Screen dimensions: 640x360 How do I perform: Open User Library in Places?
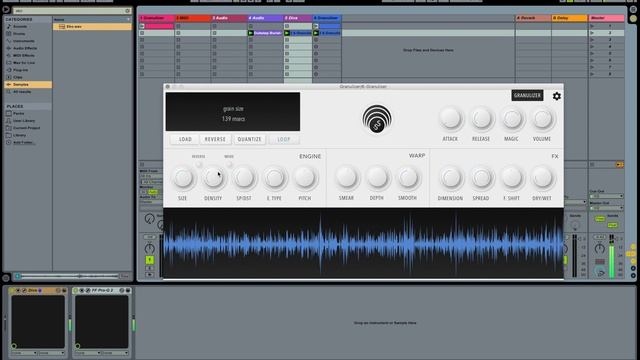click(24, 121)
